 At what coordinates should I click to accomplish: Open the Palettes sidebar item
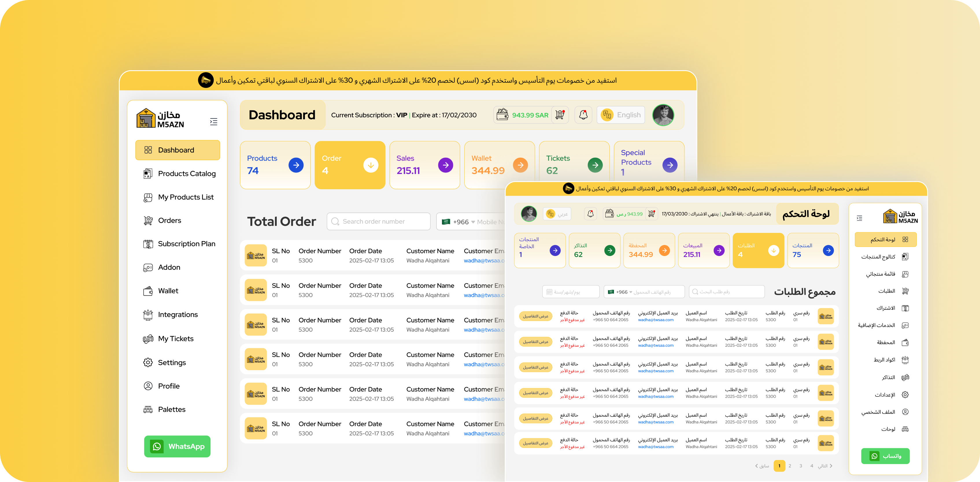172,409
